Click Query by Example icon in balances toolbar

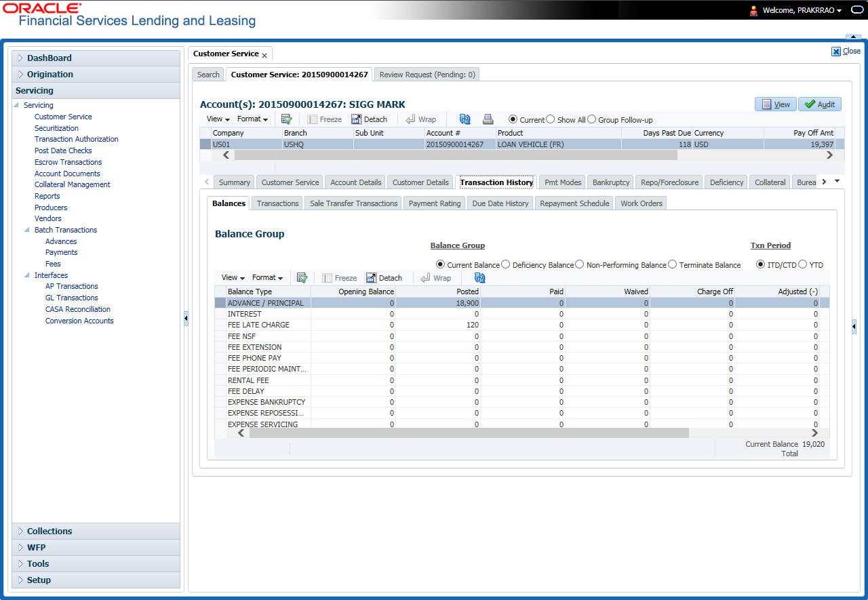coord(302,278)
